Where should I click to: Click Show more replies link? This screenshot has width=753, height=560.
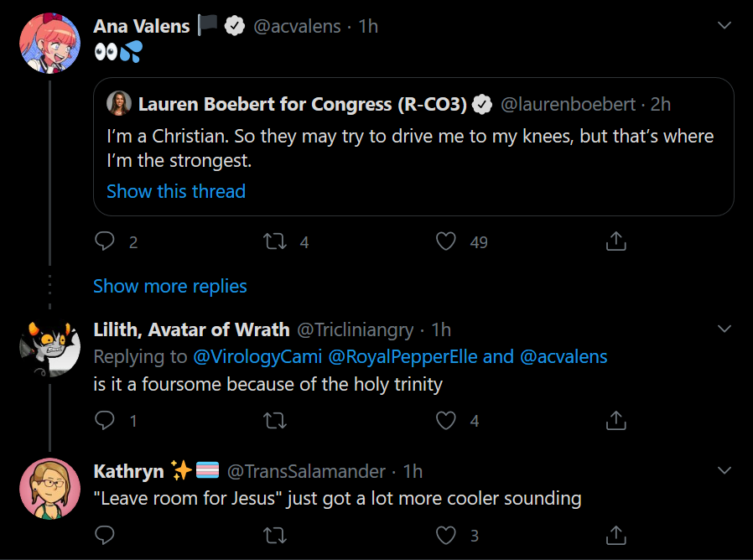click(170, 286)
